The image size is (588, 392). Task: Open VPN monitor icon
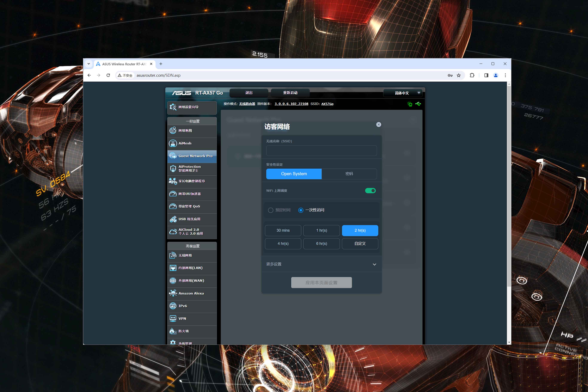tap(173, 318)
